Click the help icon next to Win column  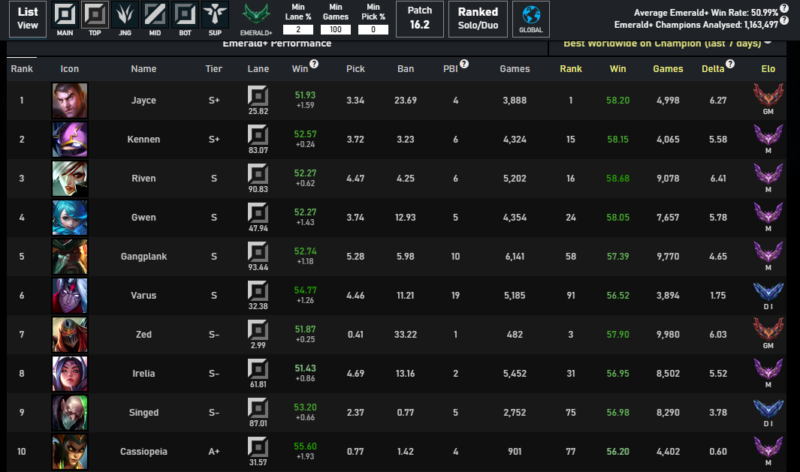click(314, 64)
